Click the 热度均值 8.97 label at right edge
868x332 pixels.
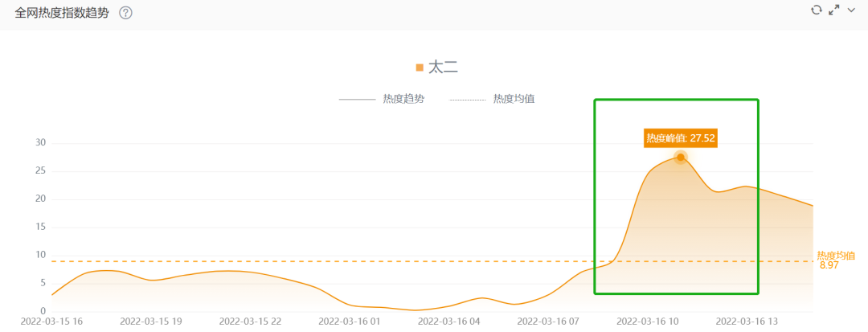pos(835,260)
